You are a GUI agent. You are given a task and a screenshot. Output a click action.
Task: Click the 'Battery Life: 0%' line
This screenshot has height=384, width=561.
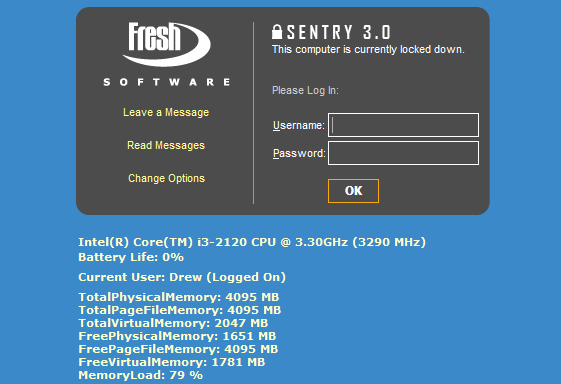(x=131, y=257)
